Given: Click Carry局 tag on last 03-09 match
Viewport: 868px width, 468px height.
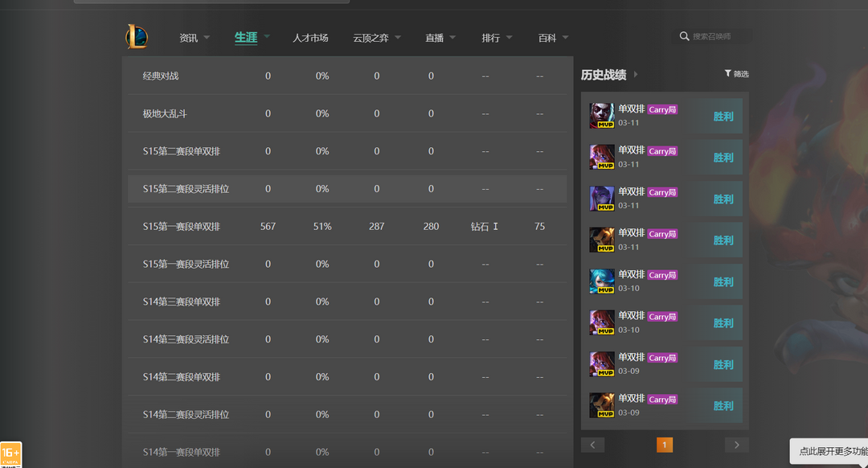Looking at the screenshot, I should point(662,400).
